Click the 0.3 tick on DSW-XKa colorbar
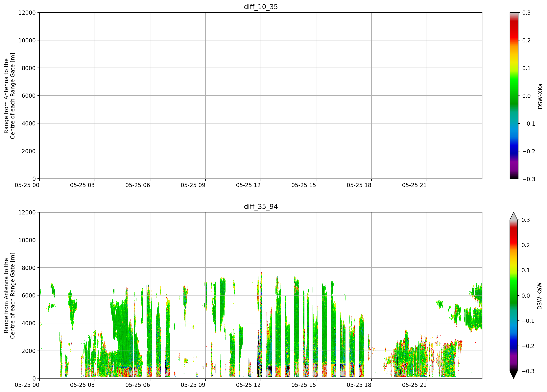547x392 pixels. (527, 12)
